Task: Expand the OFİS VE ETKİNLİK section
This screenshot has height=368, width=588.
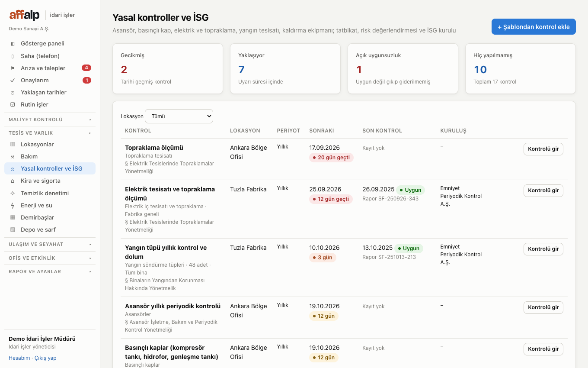Action: [50, 258]
